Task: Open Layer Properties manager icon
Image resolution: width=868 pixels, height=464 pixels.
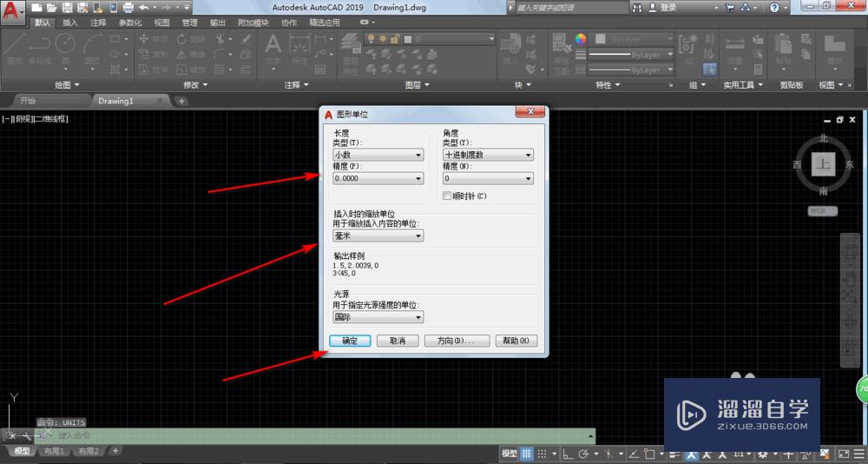Action: click(350, 53)
